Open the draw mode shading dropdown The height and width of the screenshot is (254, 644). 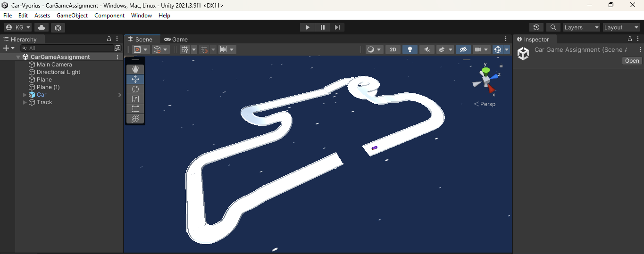375,49
